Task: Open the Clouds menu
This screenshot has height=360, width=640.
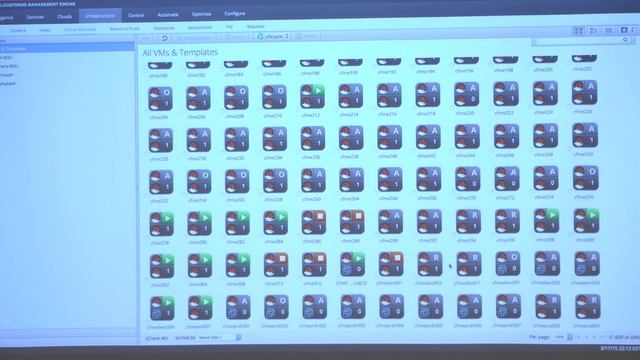Action: pyautogui.click(x=64, y=17)
